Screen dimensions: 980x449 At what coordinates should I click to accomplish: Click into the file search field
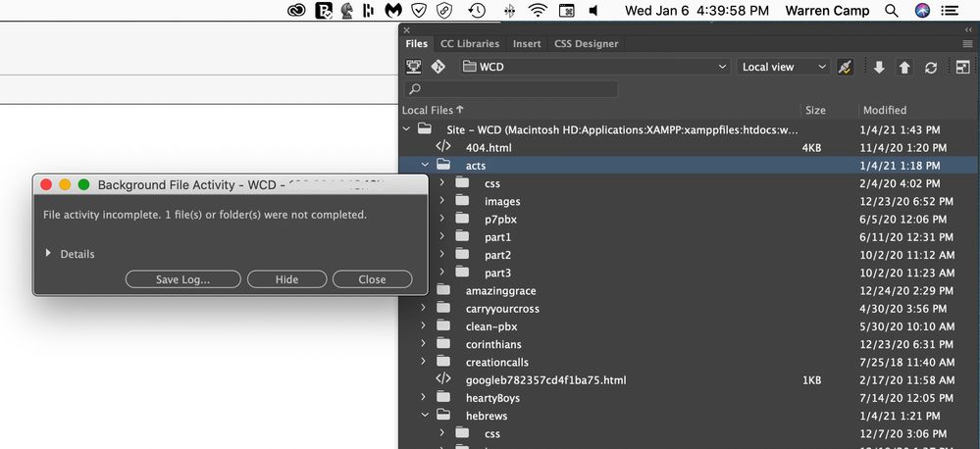point(511,88)
